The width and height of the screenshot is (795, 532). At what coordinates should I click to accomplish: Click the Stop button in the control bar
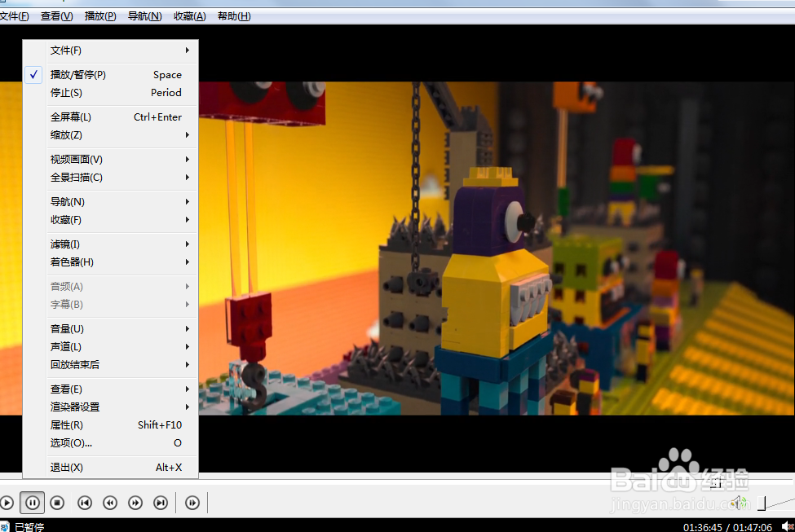[57, 503]
